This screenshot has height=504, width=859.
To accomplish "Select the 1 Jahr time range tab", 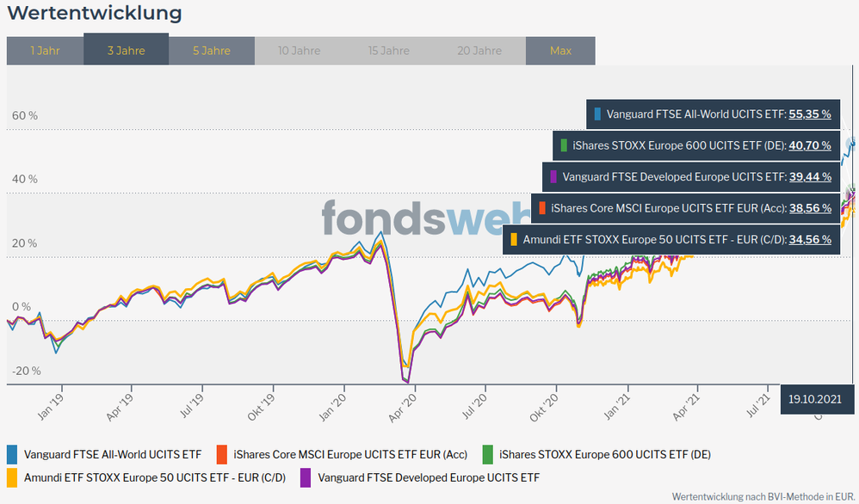I will coord(45,51).
